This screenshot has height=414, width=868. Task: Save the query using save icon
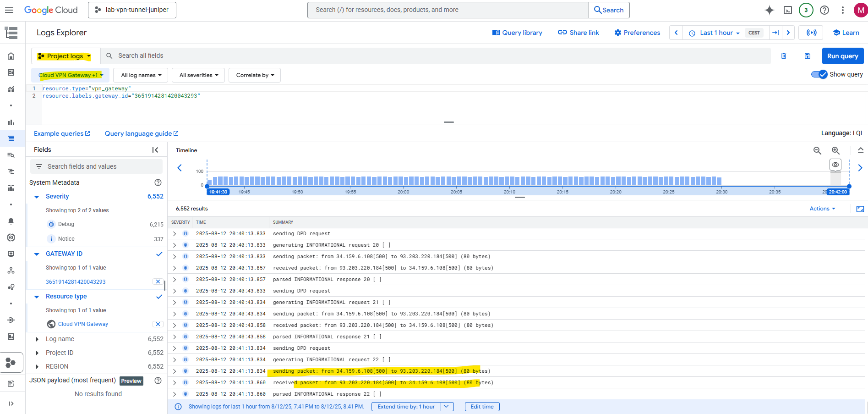pos(808,56)
